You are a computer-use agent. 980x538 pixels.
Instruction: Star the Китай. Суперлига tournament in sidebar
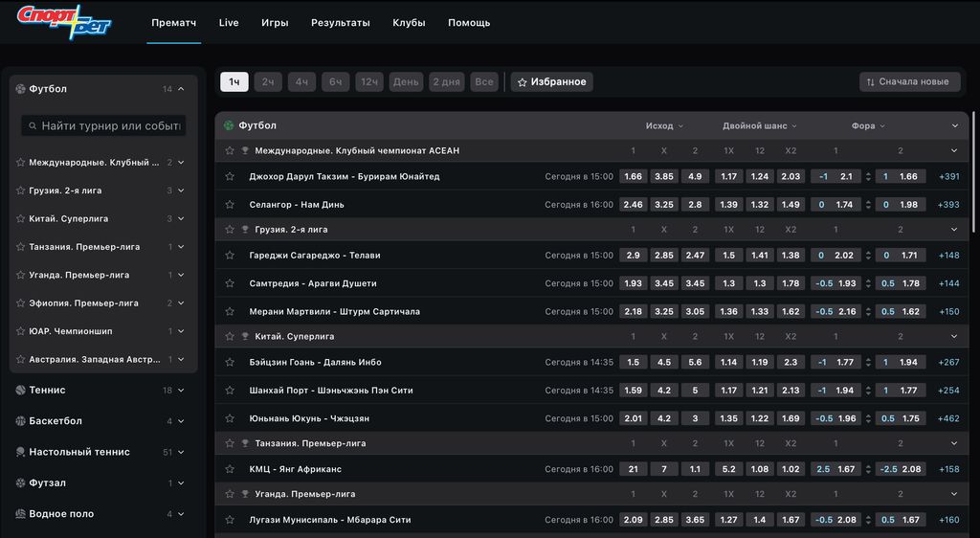[21, 218]
